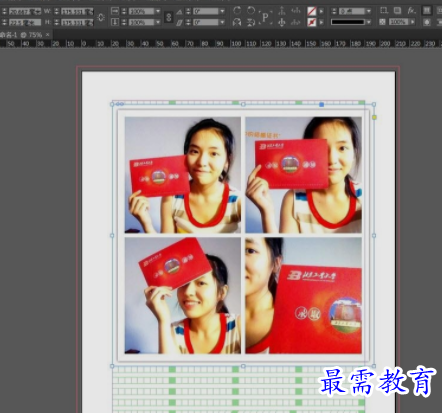The image size is (442, 413).
Task: Click the Shear Angle stepper arrows
Action: coord(188,22)
